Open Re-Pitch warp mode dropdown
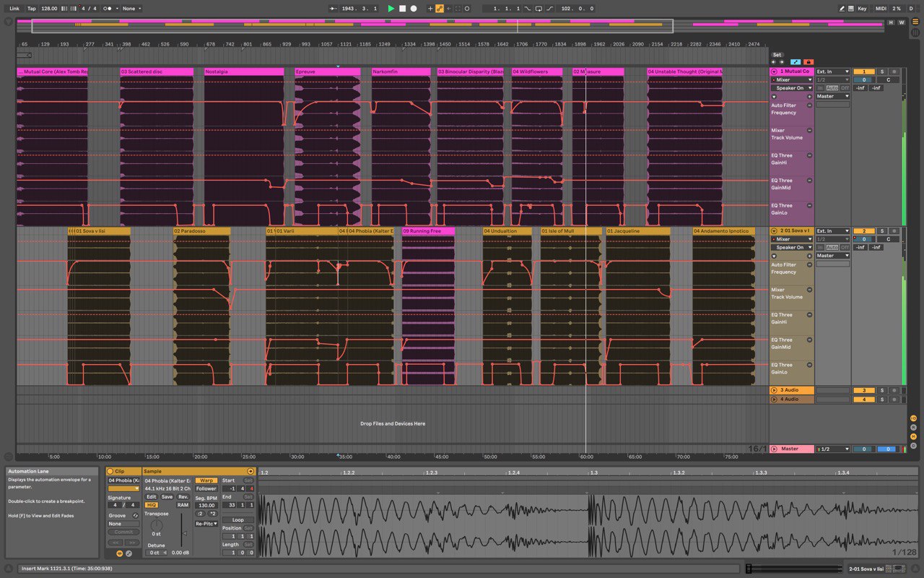 206,523
